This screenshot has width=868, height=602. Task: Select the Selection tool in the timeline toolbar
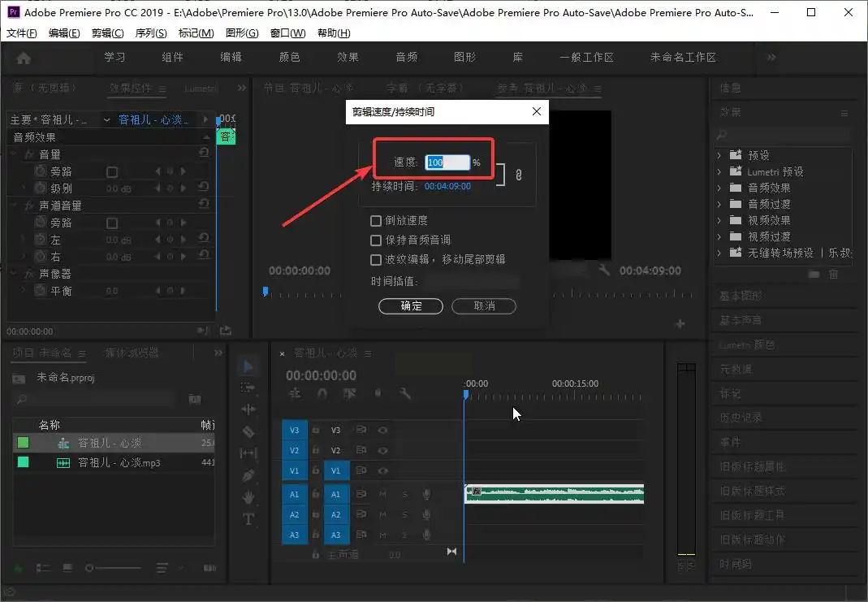(248, 366)
